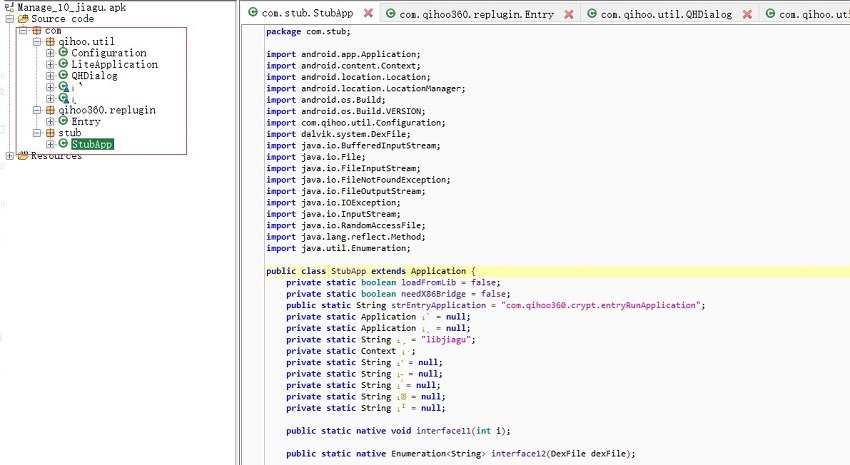
Task: Click 'import java.util.Enumeration;' line
Action: [x=338, y=248]
